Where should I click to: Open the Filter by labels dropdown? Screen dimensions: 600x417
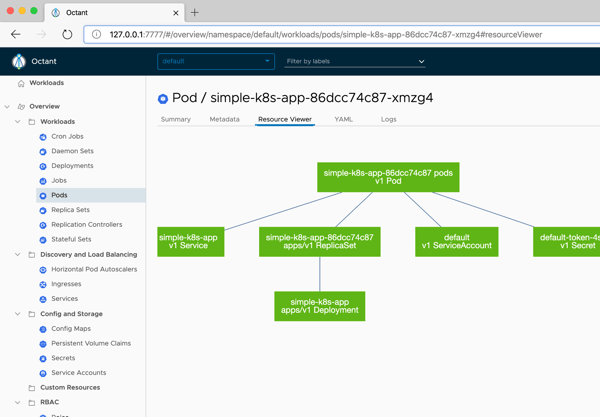[354, 61]
